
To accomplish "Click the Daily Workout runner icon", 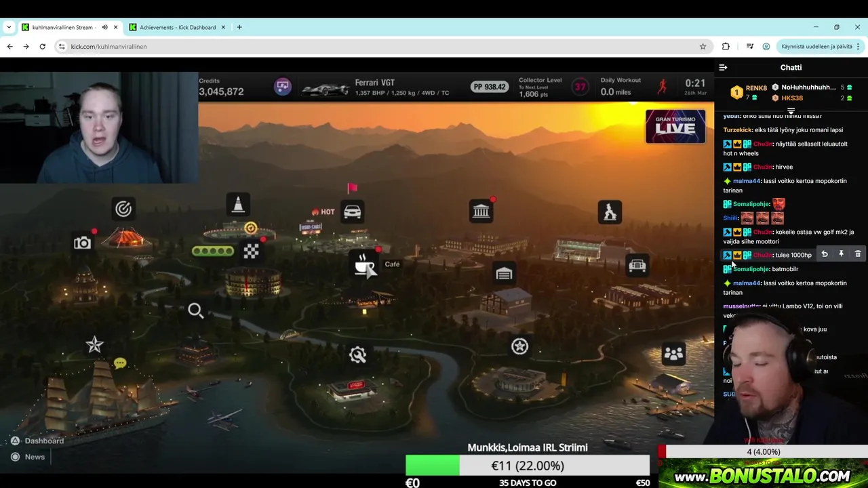I will [x=662, y=86].
